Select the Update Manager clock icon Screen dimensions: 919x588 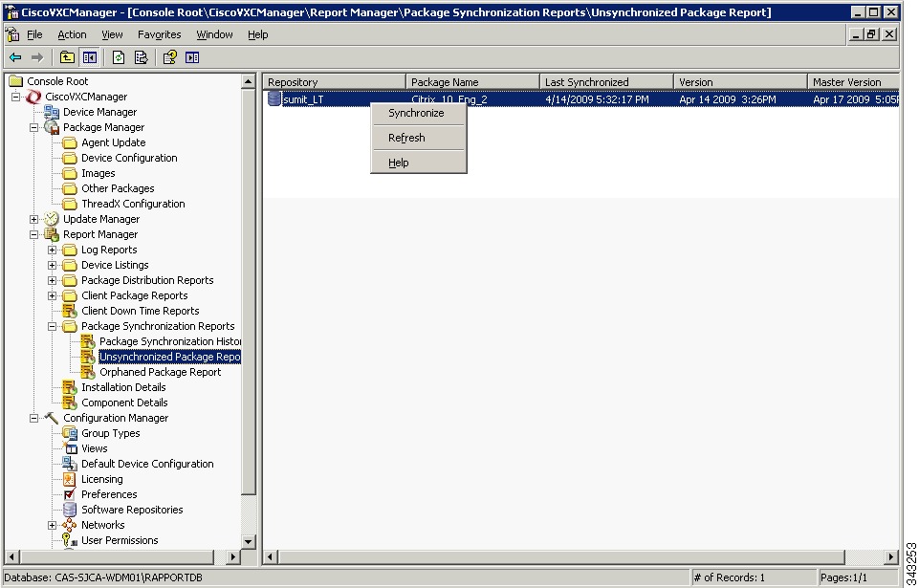pos(52,219)
